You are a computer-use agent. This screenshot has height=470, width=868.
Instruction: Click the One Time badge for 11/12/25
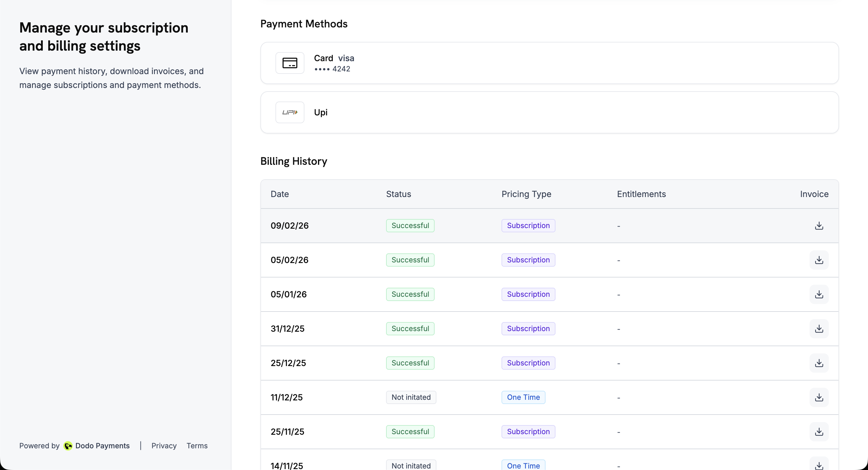pos(523,397)
